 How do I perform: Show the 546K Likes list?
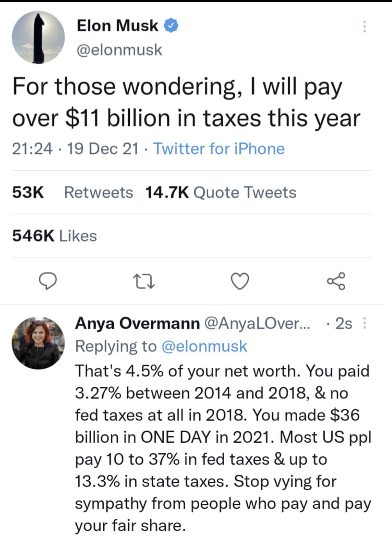[x=54, y=236]
